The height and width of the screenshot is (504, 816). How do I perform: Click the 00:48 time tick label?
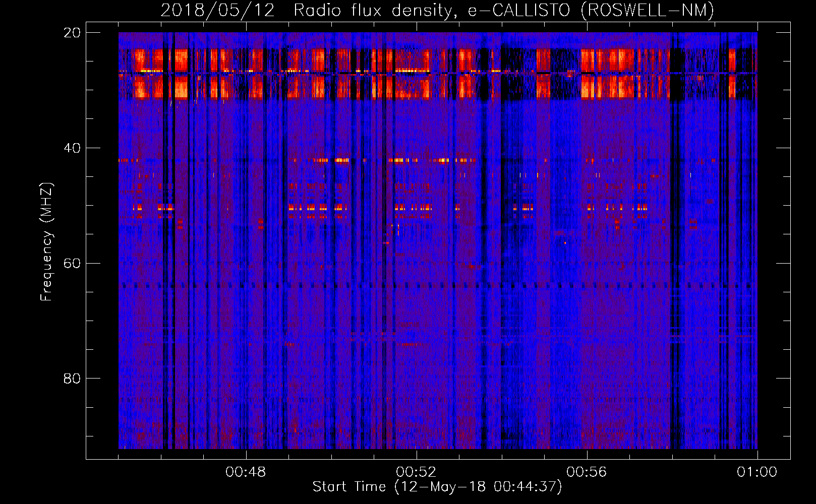246,472
